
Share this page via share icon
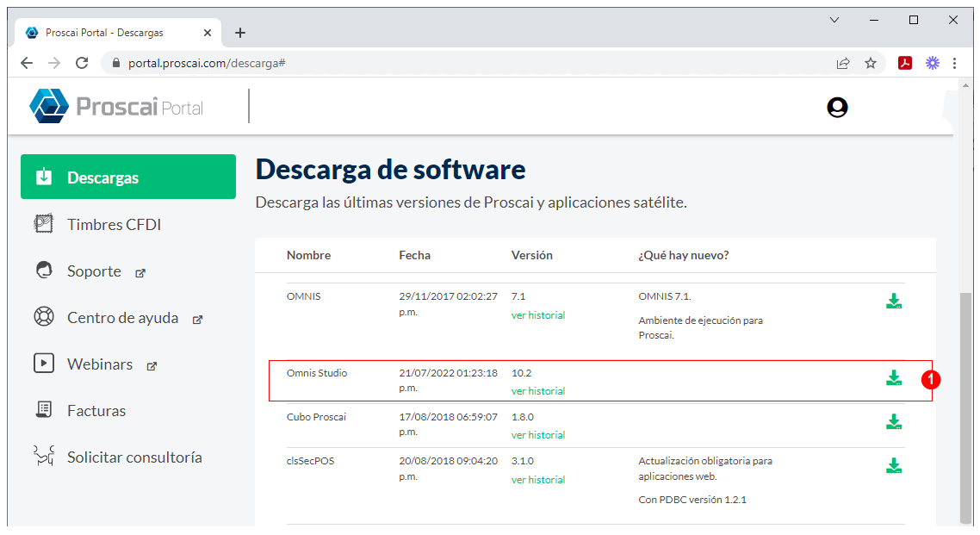pos(843,63)
